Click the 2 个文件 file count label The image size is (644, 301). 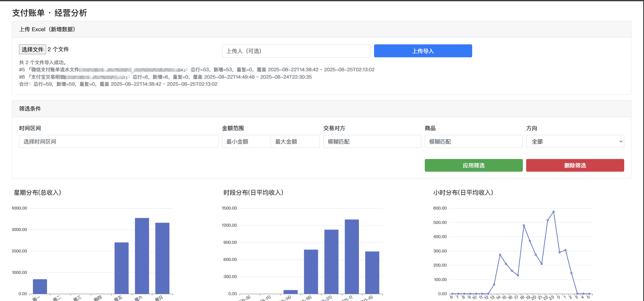tap(58, 49)
